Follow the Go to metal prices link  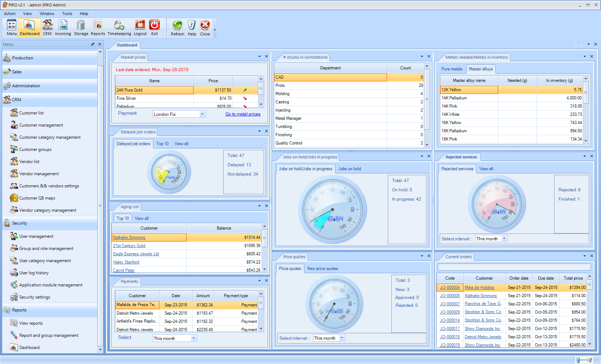(243, 114)
